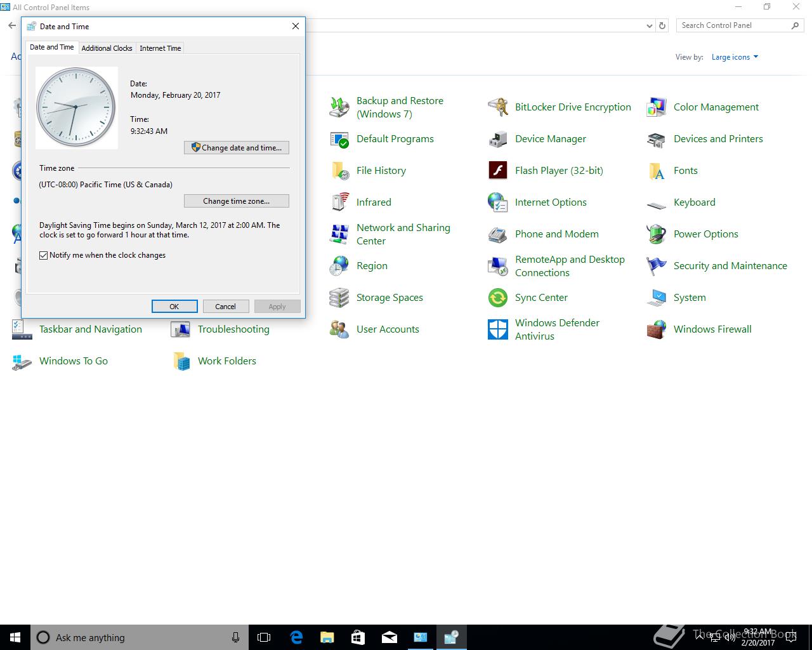812x650 pixels.
Task: Open the Color Management icon
Action: tap(657, 107)
